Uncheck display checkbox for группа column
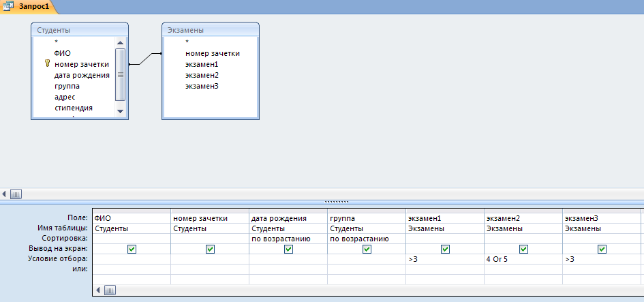 tap(367, 249)
